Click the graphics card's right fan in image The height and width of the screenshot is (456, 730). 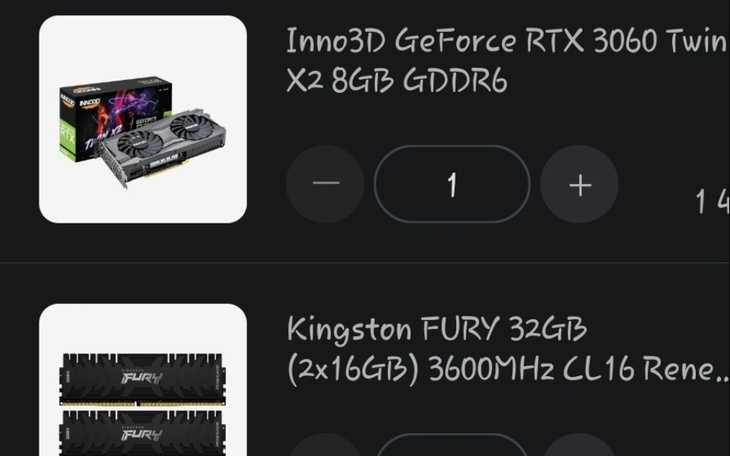[x=191, y=126]
